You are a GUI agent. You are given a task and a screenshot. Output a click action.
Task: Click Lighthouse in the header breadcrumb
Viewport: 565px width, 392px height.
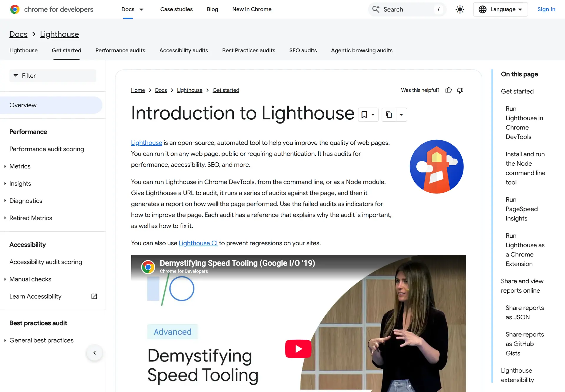click(59, 34)
